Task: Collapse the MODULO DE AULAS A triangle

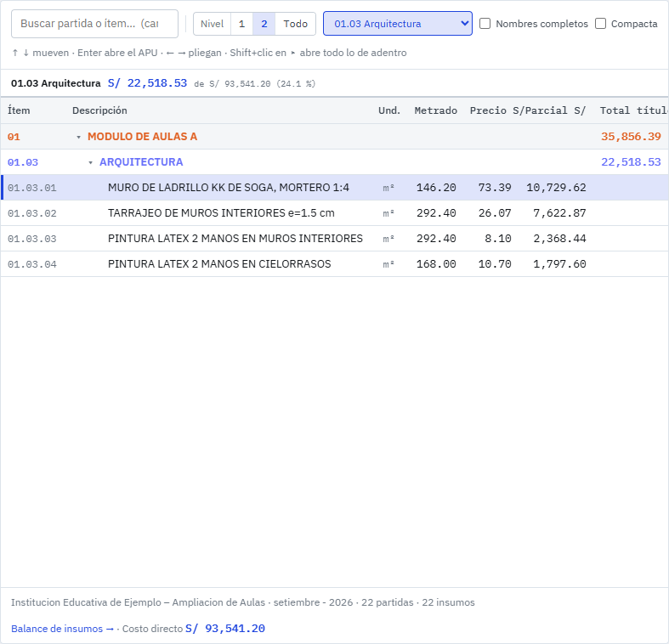Action: (78, 137)
